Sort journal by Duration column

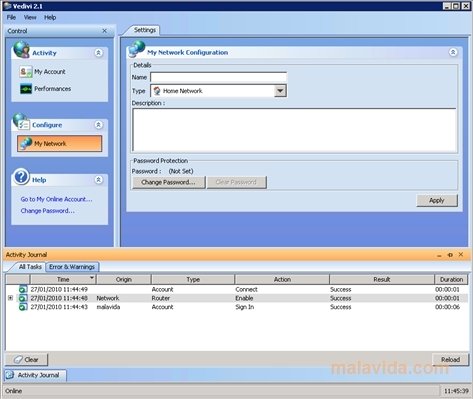point(451,279)
